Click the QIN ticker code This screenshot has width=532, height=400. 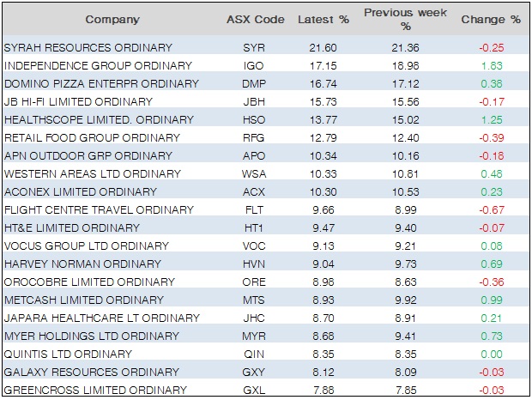pos(249,355)
